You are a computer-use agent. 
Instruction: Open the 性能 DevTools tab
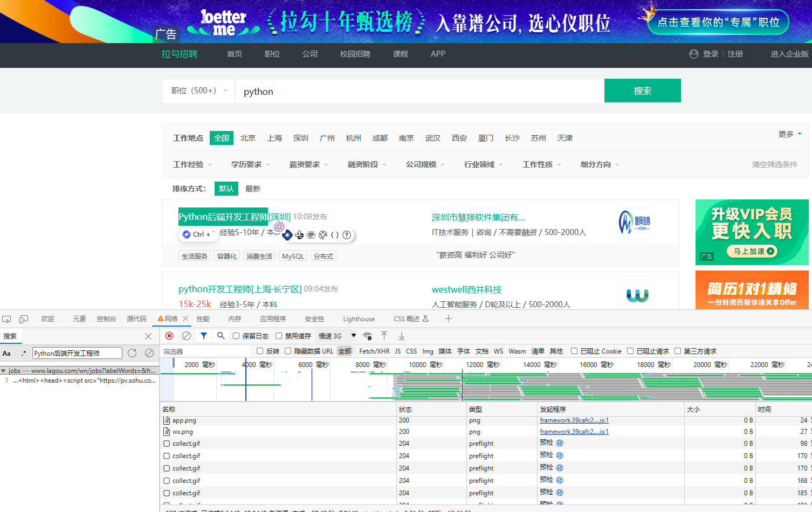[x=203, y=319]
